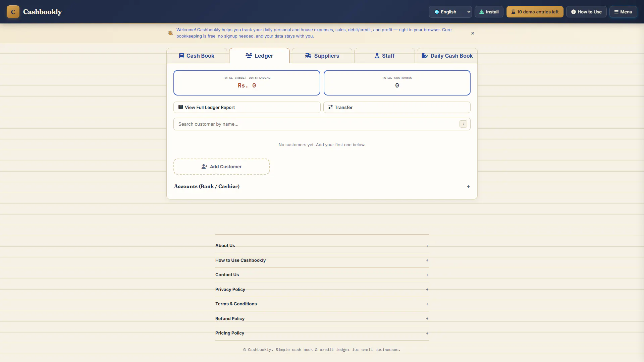Expand the Refund Policy section
This screenshot has width=644, height=362.
point(322,319)
